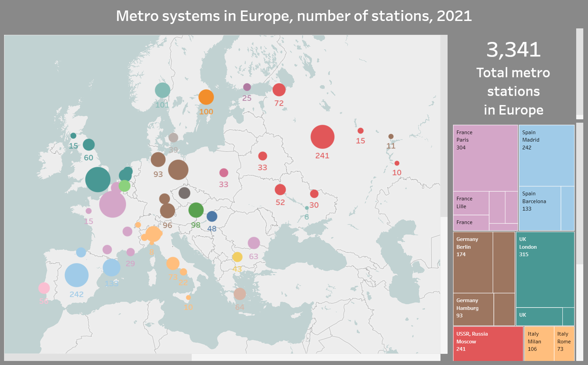
Task: Select the Oslo teal bubble labeled 101
Action: coord(162,90)
